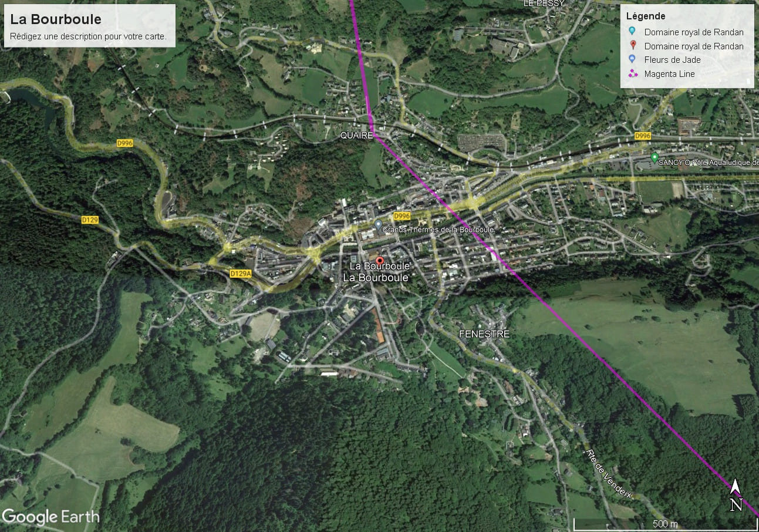The width and height of the screenshot is (759, 532).
Task: Click the QUAIRE place label
Action: click(x=356, y=136)
